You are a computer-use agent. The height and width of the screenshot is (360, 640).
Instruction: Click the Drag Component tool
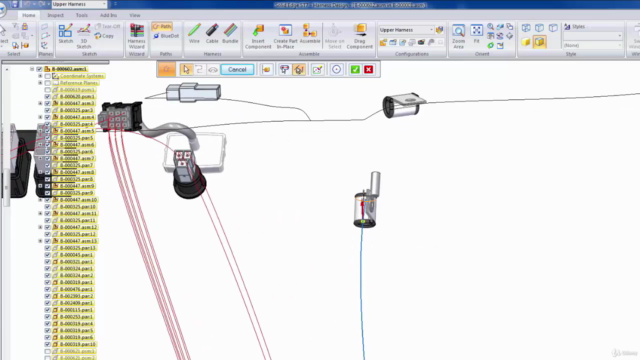pyautogui.click(x=360, y=36)
